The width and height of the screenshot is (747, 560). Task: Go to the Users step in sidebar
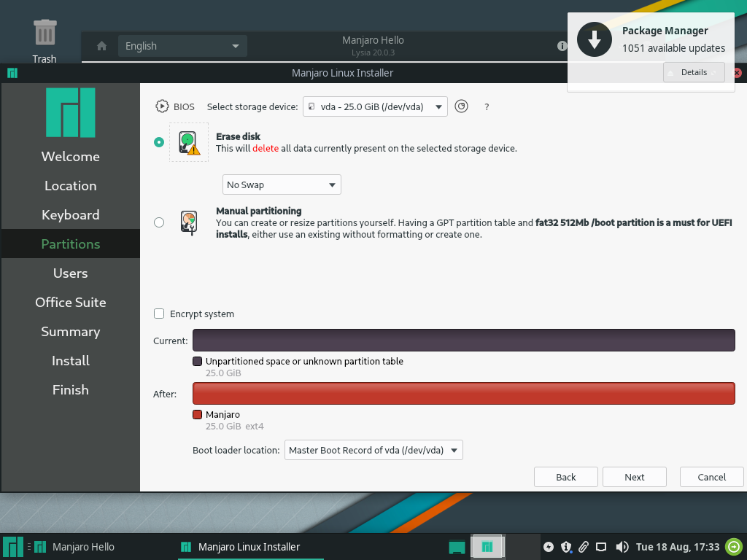pyautogui.click(x=71, y=273)
